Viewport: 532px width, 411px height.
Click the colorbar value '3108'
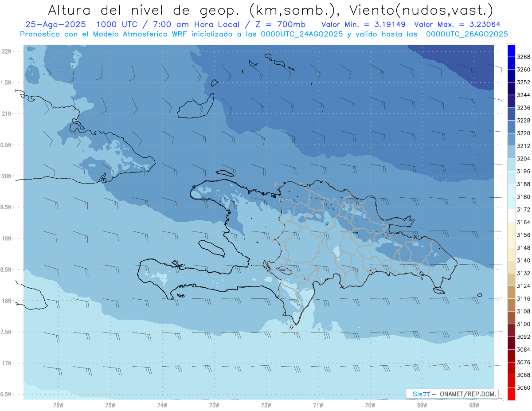[x=524, y=311]
